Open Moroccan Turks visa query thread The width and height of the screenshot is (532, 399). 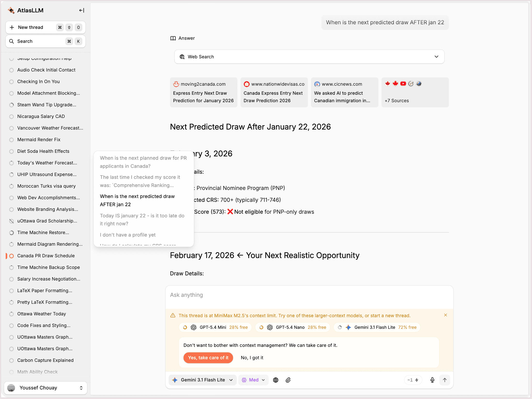[x=46, y=186]
